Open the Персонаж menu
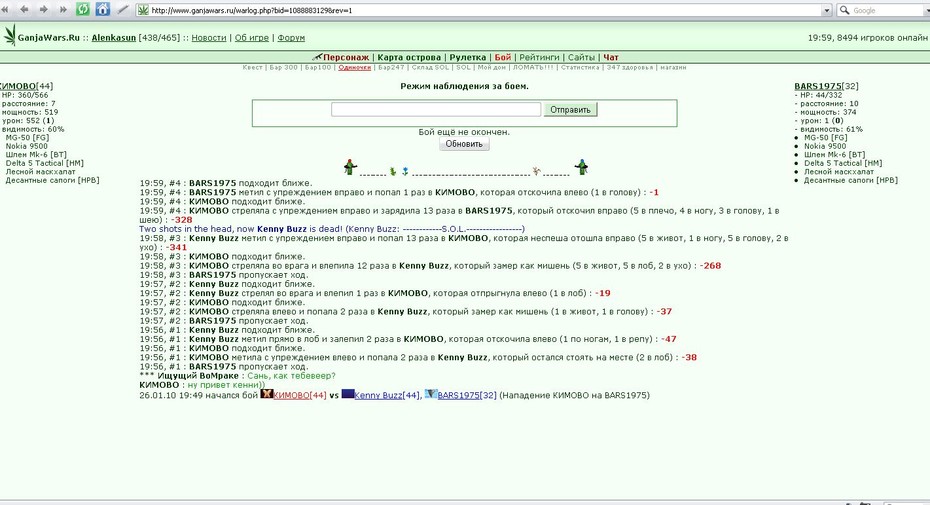 346,58
